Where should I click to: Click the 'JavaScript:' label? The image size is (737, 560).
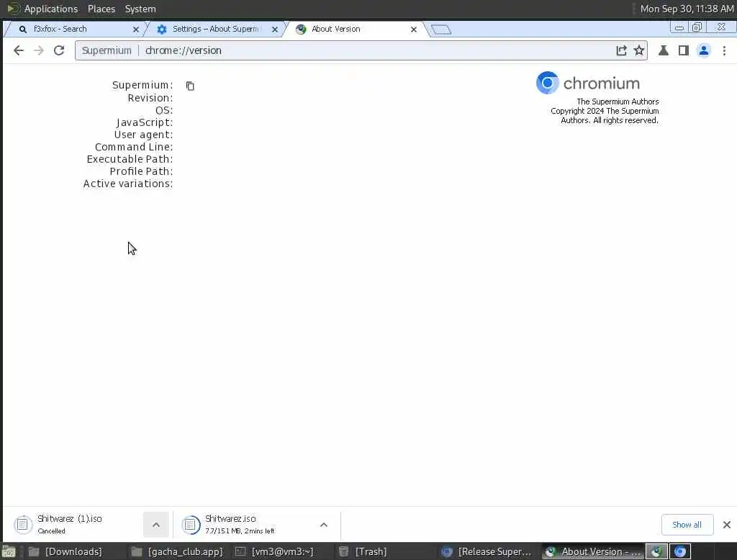tap(144, 122)
